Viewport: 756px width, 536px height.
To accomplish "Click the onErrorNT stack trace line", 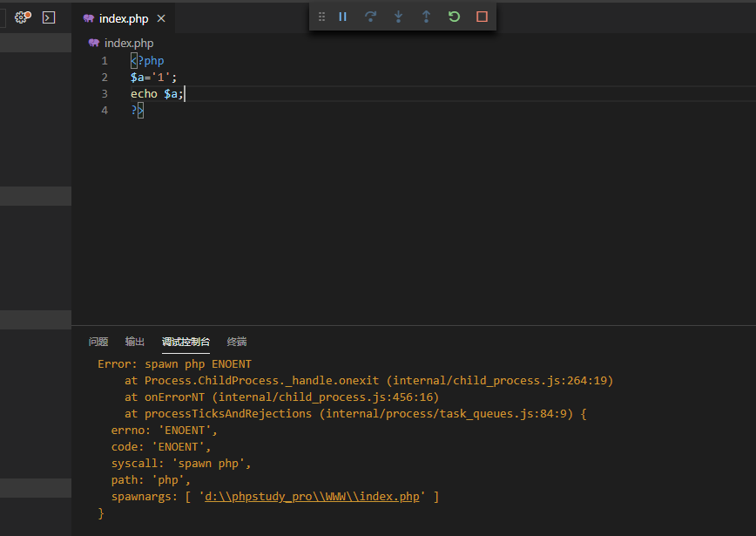I will coord(281,397).
